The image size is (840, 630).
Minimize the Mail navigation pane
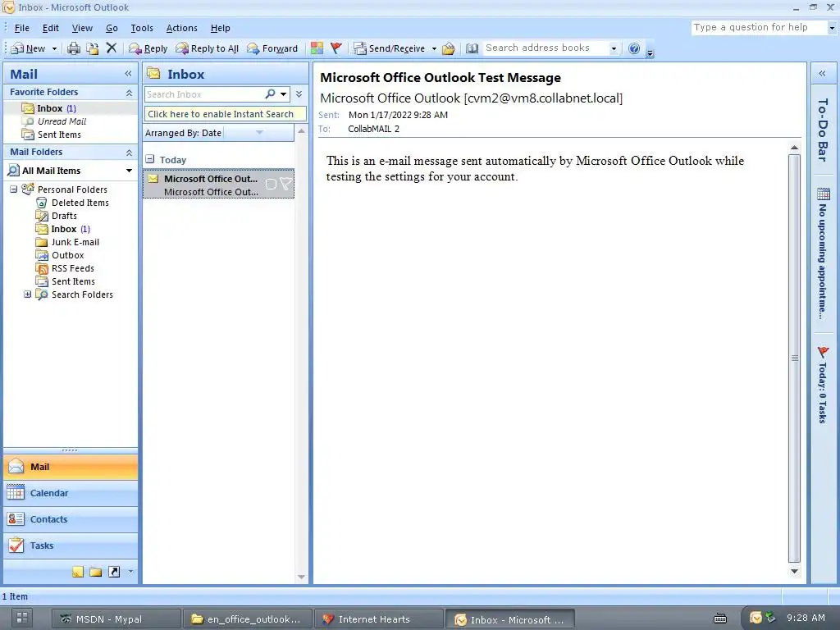point(128,73)
